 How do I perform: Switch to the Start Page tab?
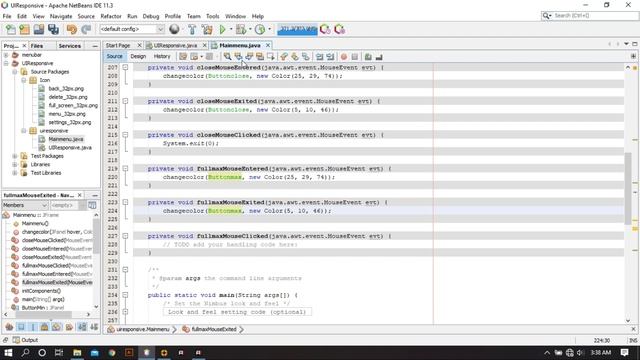pyautogui.click(x=118, y=45)
